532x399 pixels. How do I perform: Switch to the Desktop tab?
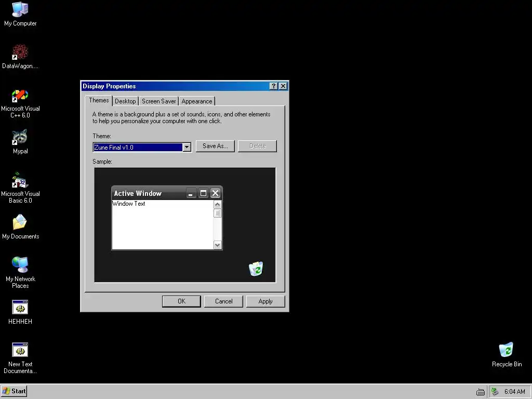tap(125, 101)
